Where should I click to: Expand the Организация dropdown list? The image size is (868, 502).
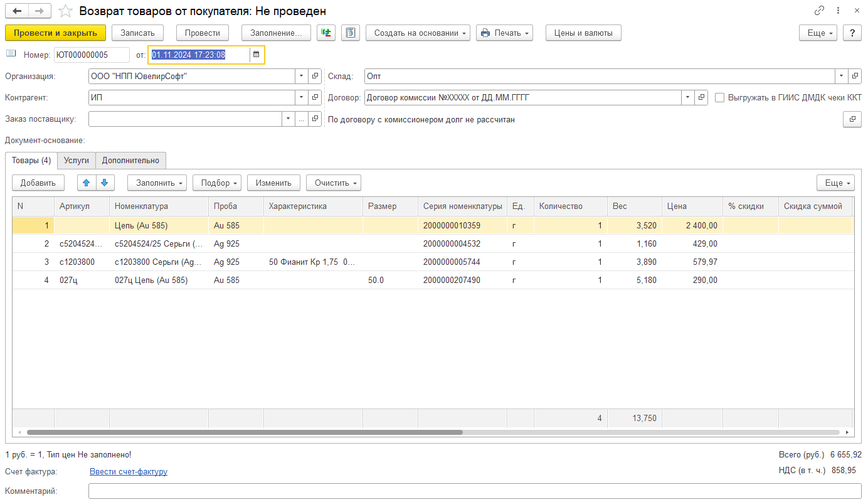pos(302,76)
